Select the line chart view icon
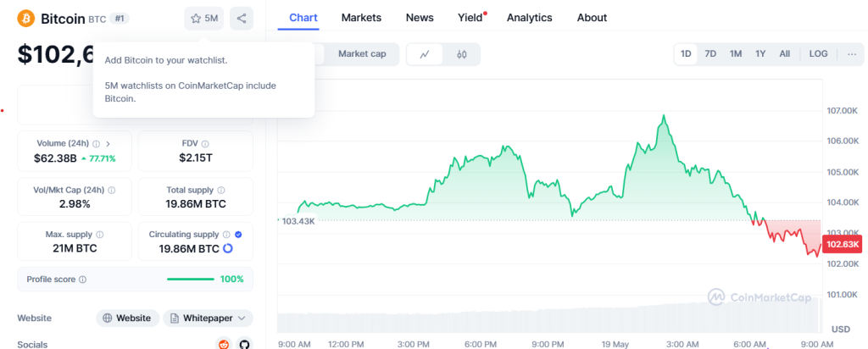This screenshot has width=868, height=349. coord(425,54)
